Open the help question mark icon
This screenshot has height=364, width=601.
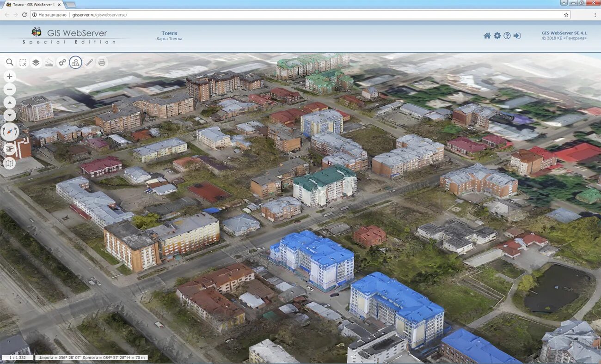click(507, 36)
